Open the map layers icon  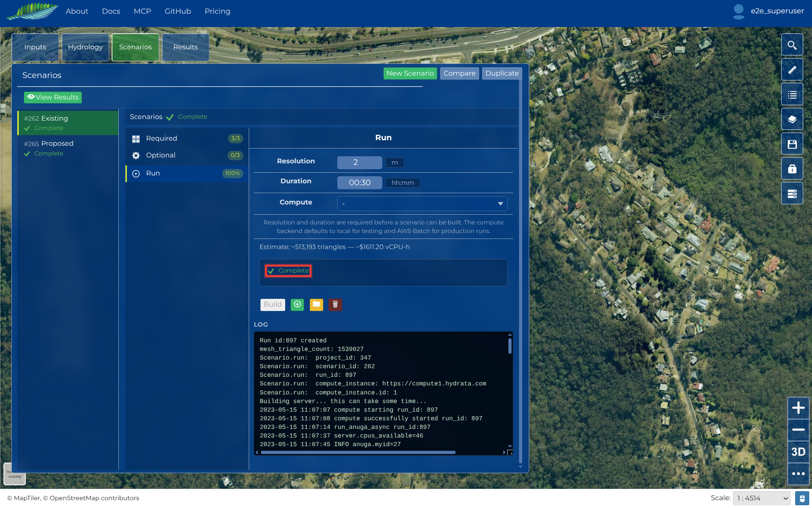(792, 119)
